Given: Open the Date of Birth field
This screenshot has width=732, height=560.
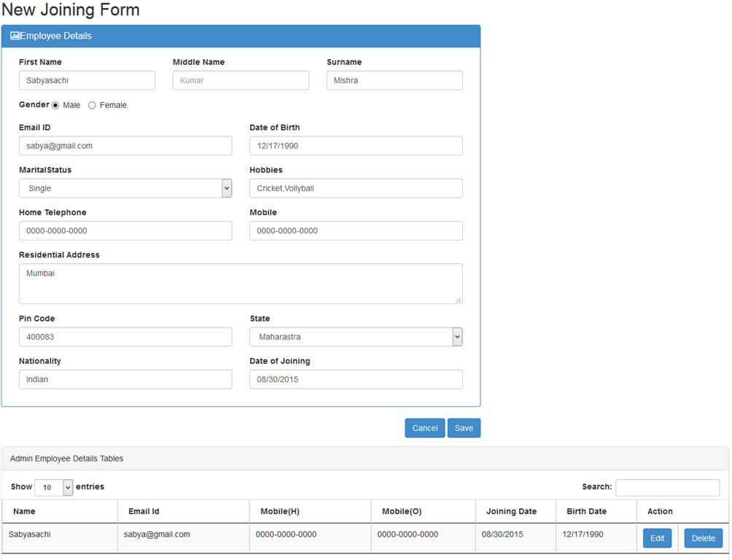Looking at the screenshot, I should [x=356, y=146].
